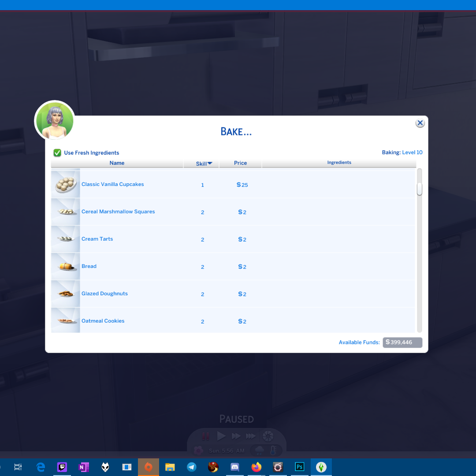The image size is (476, 476).
Task: Select the Cereal Marshmallow Squares recipe
Action: 233,212
